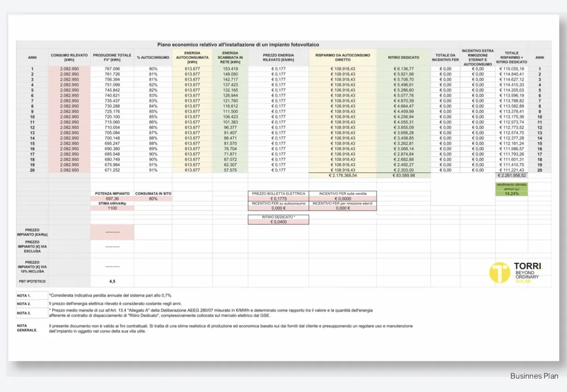
Task: Select the 89% autoconsumo cell
Action: point(153,148)
